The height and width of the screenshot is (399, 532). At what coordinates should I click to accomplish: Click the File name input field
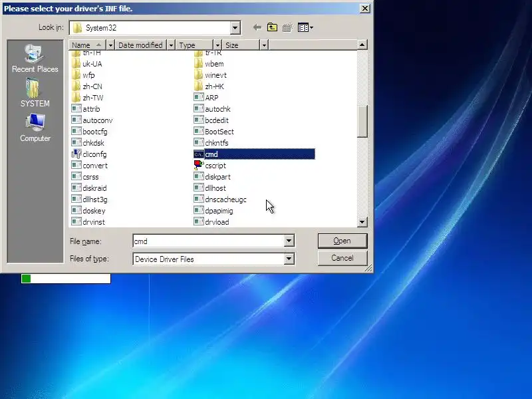(x=208, y=241)
